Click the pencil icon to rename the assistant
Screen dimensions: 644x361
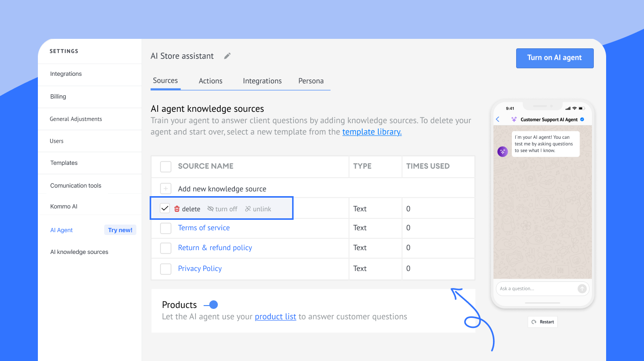click(x=227, y=56)
